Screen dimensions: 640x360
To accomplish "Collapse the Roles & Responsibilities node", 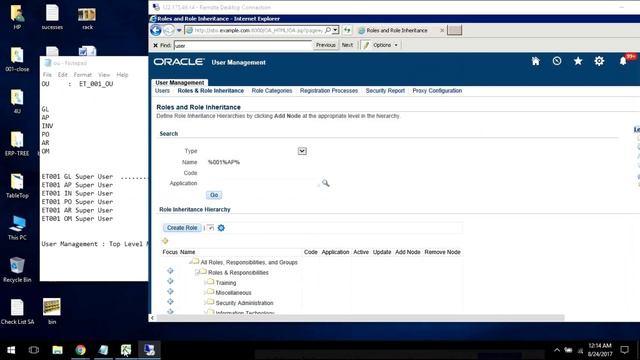I will (197, 272).
